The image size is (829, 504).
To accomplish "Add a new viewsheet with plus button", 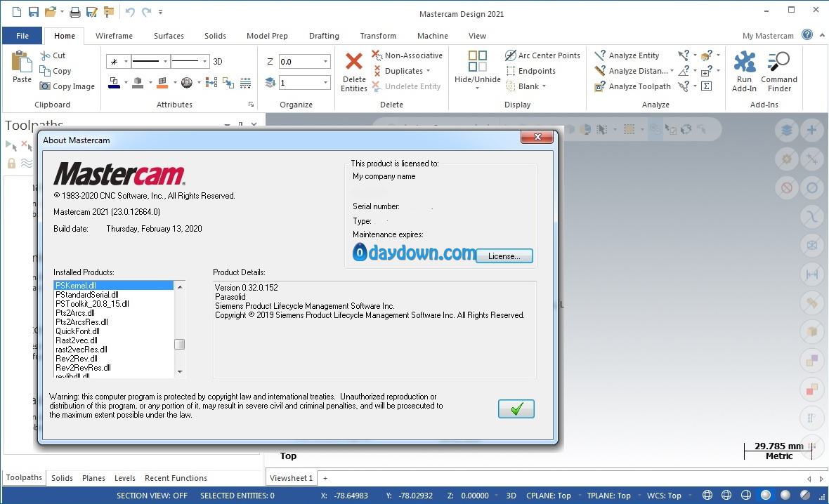I will pos(325,478).
